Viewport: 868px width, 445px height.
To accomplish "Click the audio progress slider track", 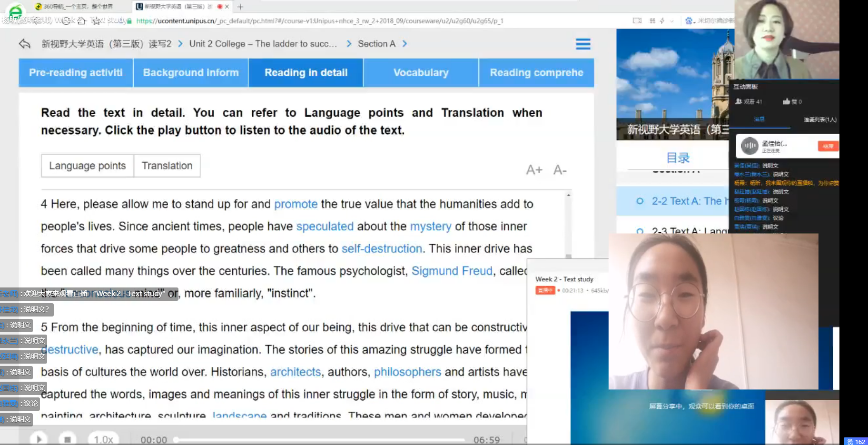I will (x=319, y=440).
